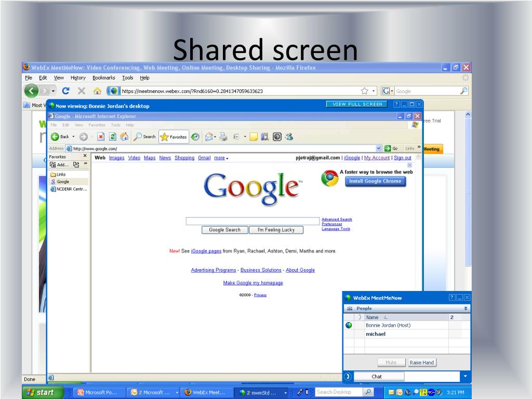Click Google Search button

point(224,230)
